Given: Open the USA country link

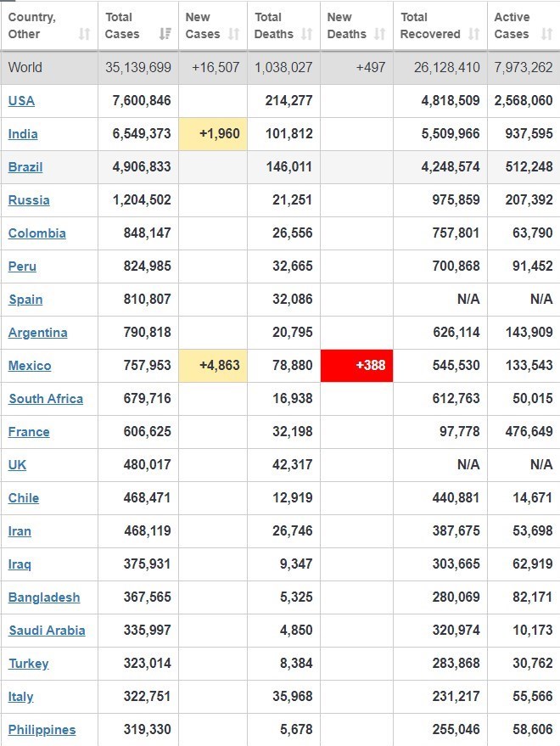Looking at the screenshot, I should pos(21,101).
